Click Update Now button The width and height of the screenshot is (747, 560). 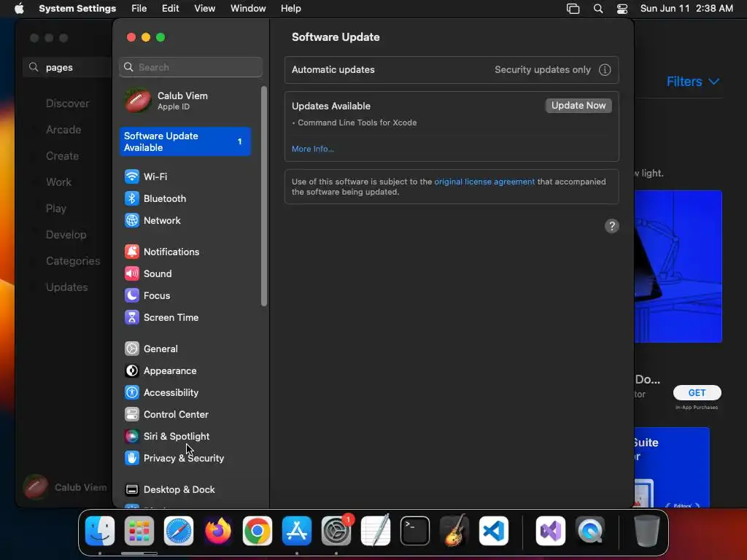click(578, 106)
